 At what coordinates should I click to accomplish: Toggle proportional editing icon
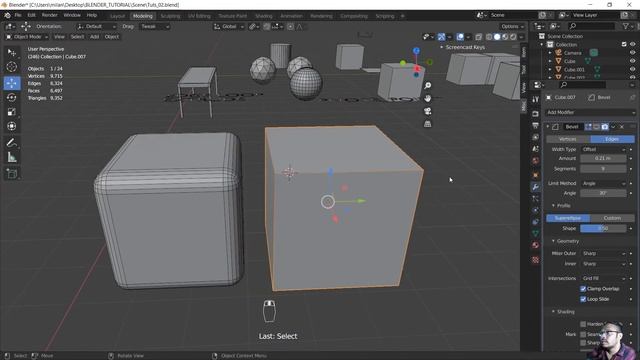[x=290, y=27]
